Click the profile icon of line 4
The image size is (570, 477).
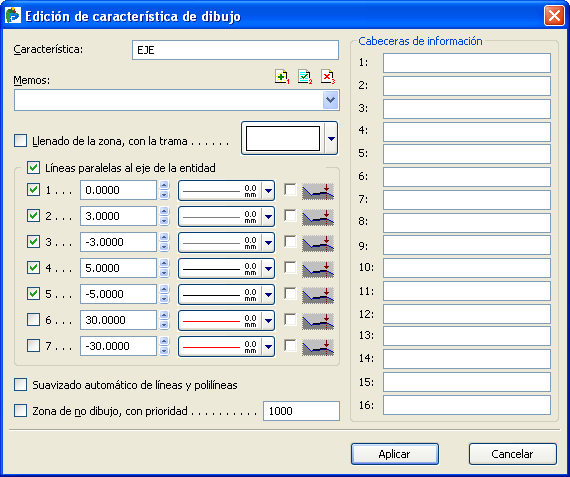318,269
